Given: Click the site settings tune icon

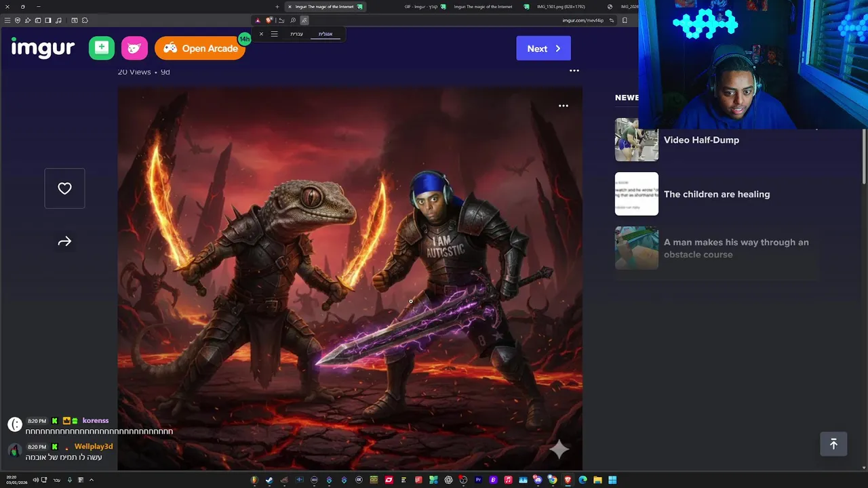Looking at the screenshot, I should tap(611, 20).
